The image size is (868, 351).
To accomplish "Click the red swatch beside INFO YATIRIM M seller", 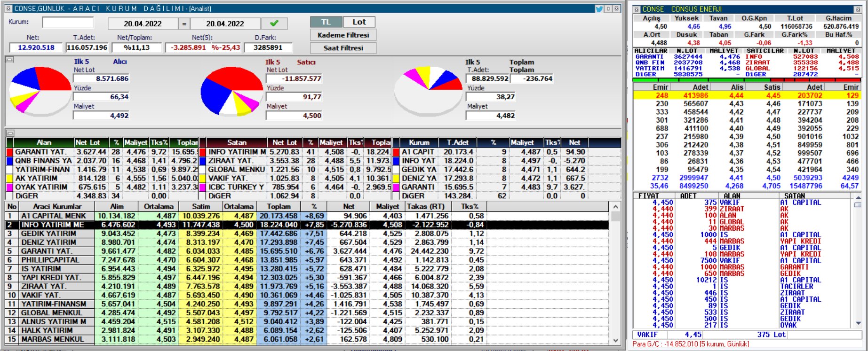I will click(x=203, y=152).
